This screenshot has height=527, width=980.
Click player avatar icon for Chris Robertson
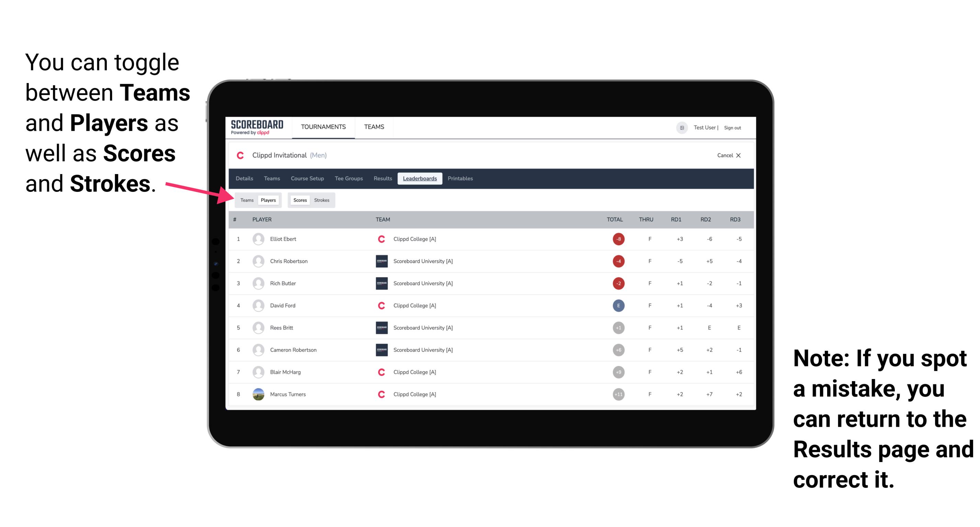pos(258,262)
